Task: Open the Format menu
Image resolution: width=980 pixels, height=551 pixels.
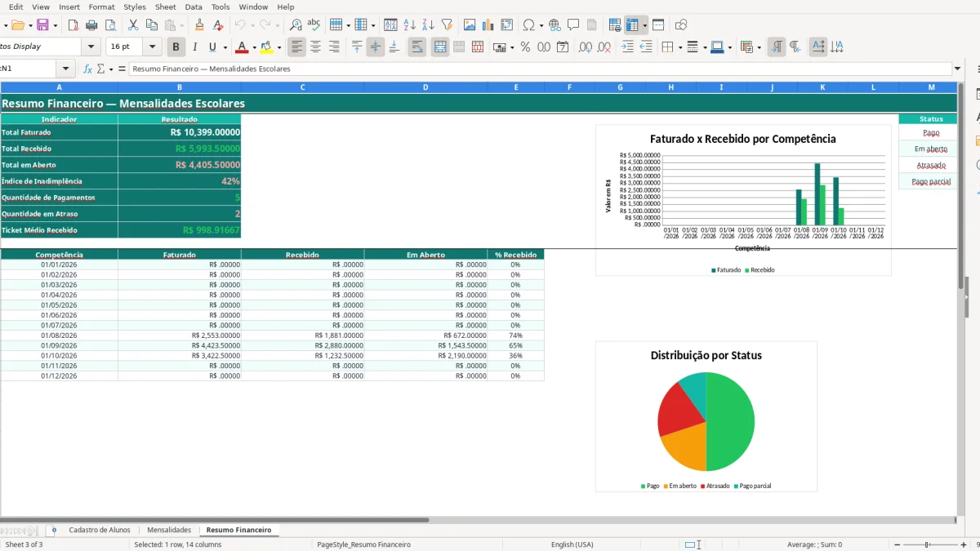Action: click(x=102, y=7)
